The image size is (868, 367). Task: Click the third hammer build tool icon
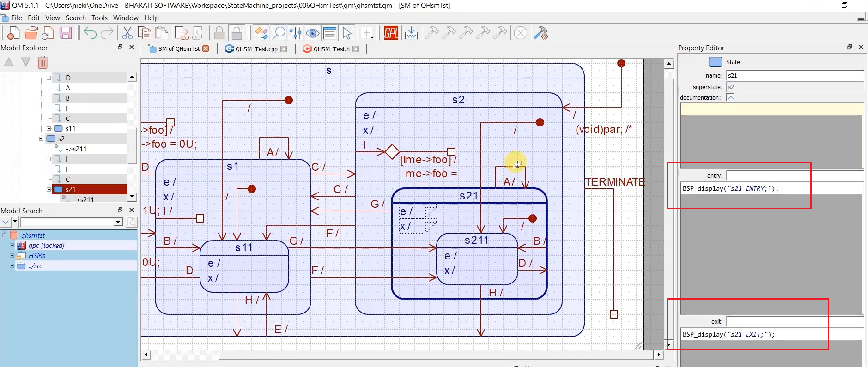[466, 33]
